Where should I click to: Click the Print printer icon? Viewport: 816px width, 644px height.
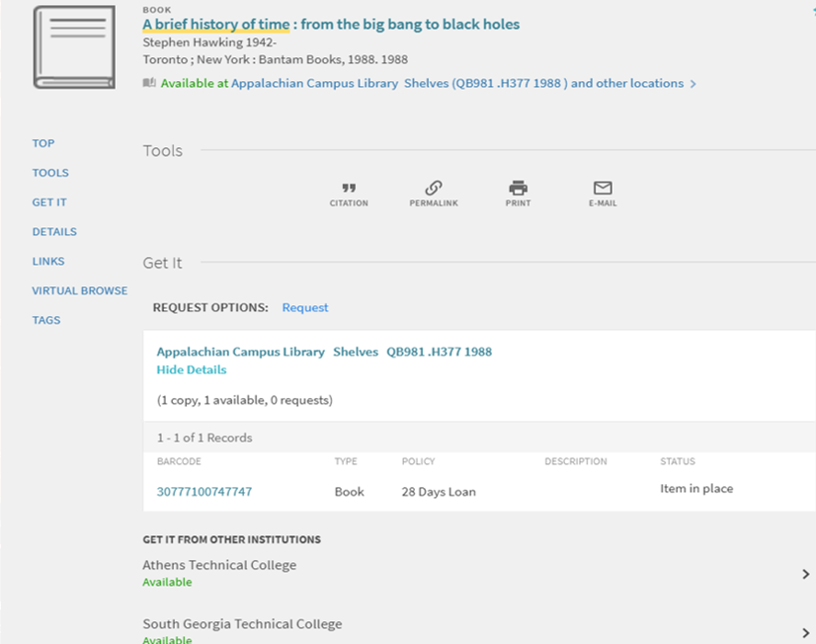518,189
